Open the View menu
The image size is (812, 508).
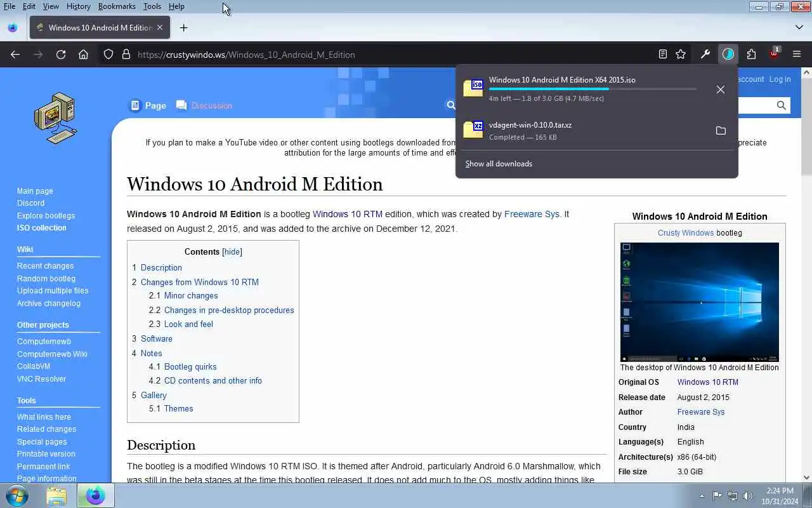pyautogui.click(x=51, y=6)
